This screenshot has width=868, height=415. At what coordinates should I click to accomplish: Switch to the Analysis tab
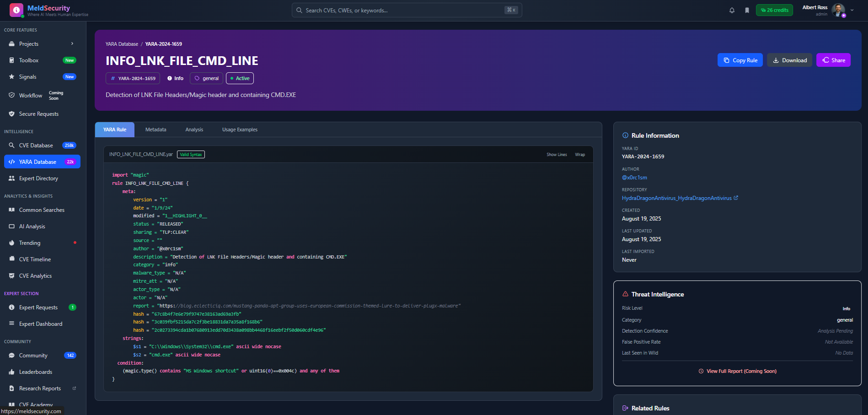pos(194,129)
